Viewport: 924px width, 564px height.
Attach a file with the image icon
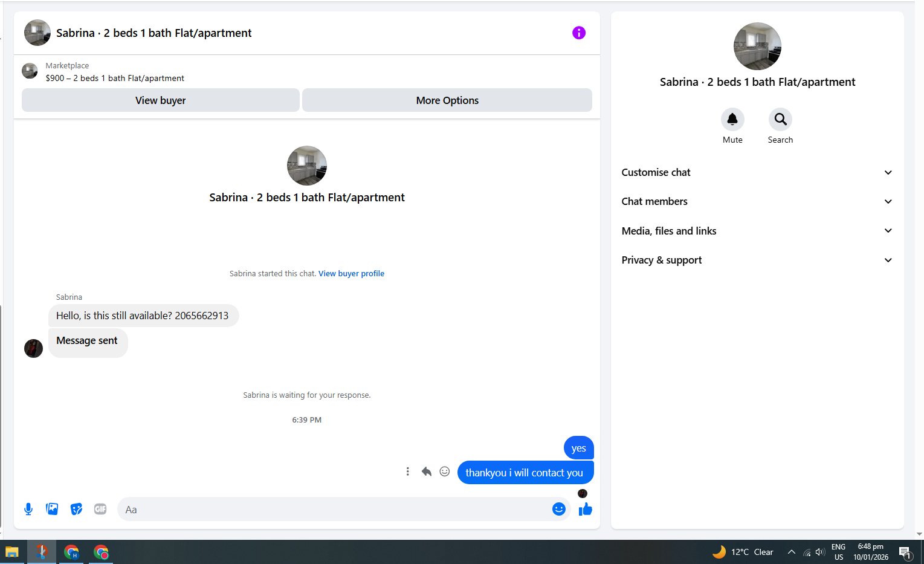(x=53, y=509)
